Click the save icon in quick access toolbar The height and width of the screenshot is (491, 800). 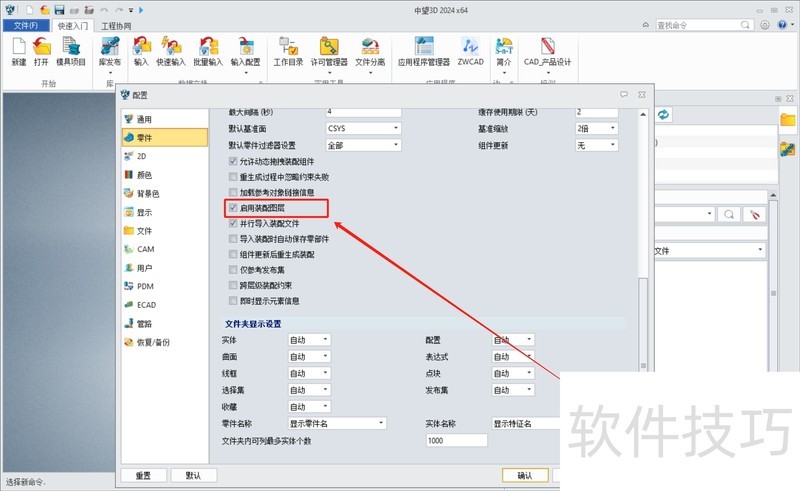pos(59,10)
